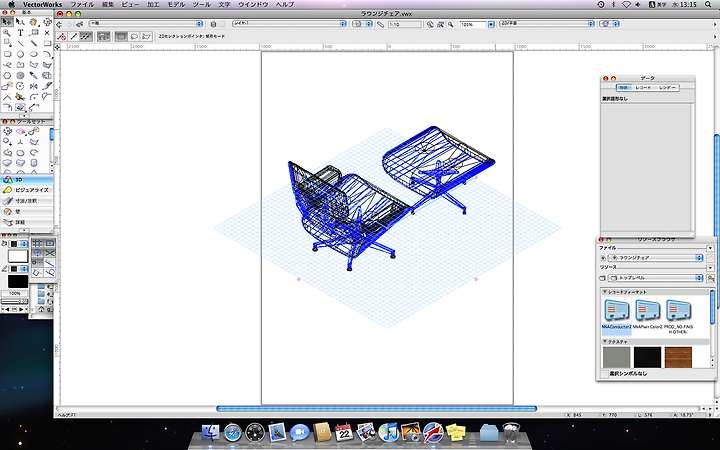Toggle Snap to Intersection in constraints palette
The image size is (720, 450).
(x=50, y=253)
